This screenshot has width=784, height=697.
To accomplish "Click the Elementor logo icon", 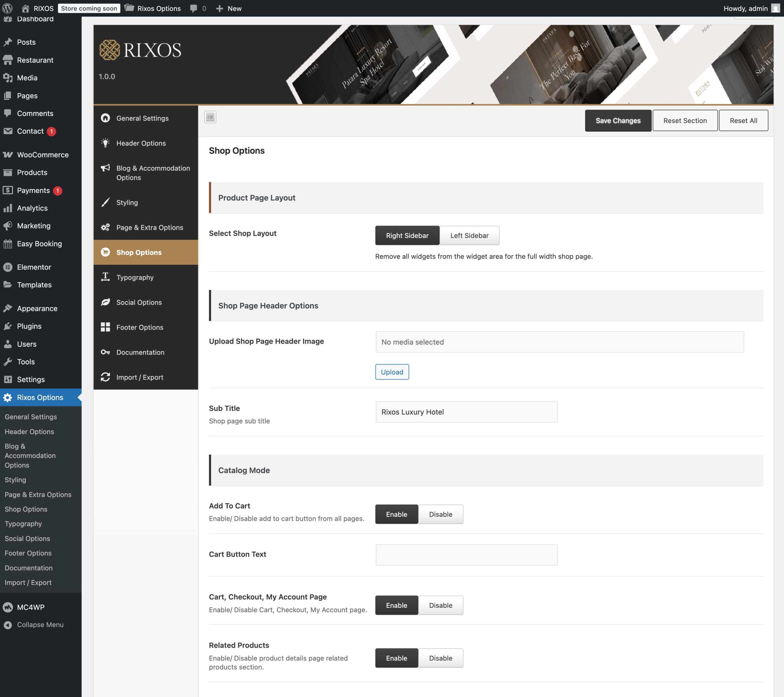I will coord(8,267).
